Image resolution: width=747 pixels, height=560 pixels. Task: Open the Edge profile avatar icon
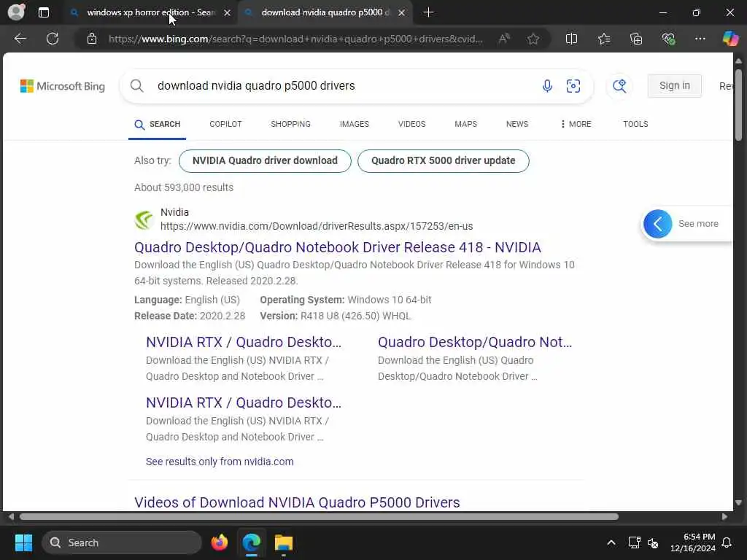(16, 12)
